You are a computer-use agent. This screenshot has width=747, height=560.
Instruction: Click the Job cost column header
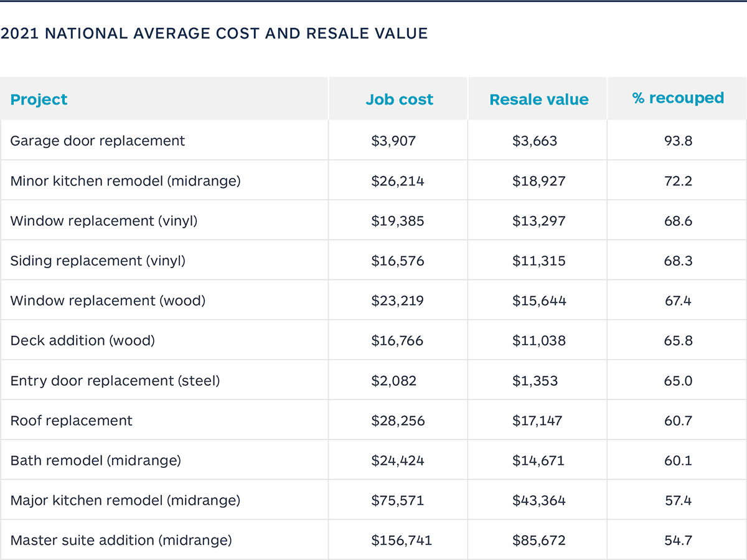399,100
